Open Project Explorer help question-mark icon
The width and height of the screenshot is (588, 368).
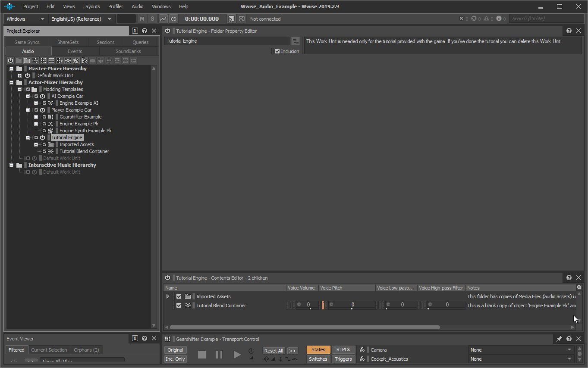pyautogui.click(x=145, y=31)
